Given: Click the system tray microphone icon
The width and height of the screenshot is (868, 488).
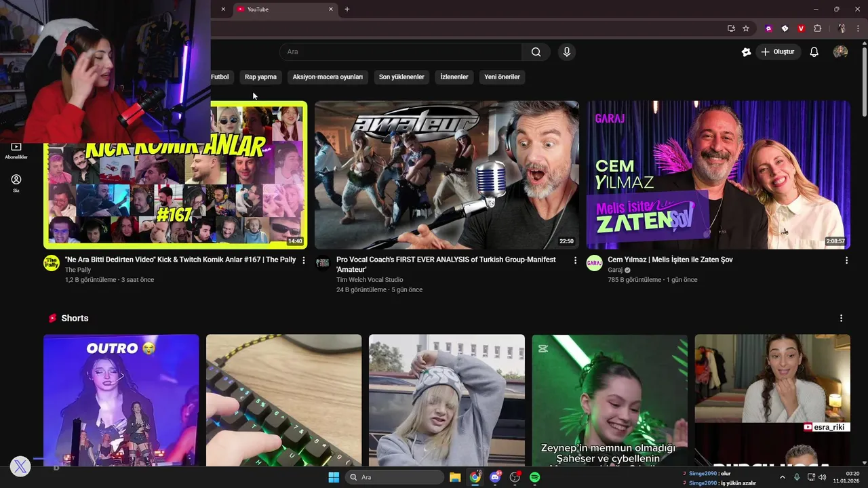Looking at the screenshot, I should click(797, 477).
